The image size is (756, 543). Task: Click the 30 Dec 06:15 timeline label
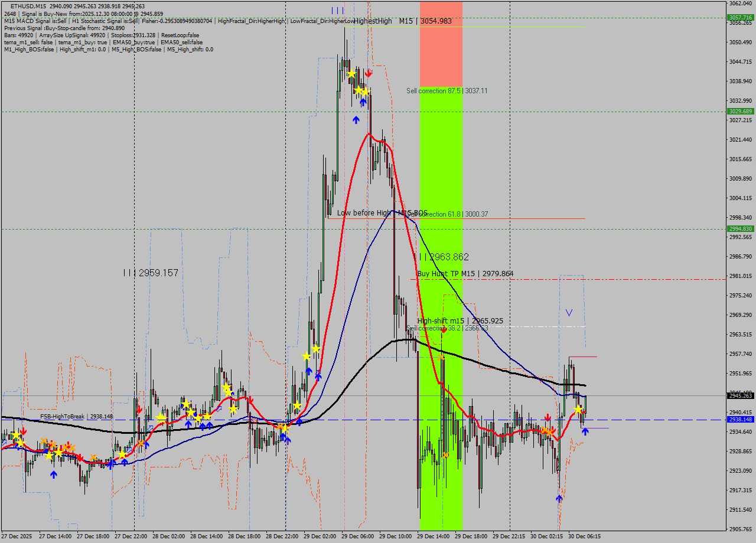pos(585,537)
